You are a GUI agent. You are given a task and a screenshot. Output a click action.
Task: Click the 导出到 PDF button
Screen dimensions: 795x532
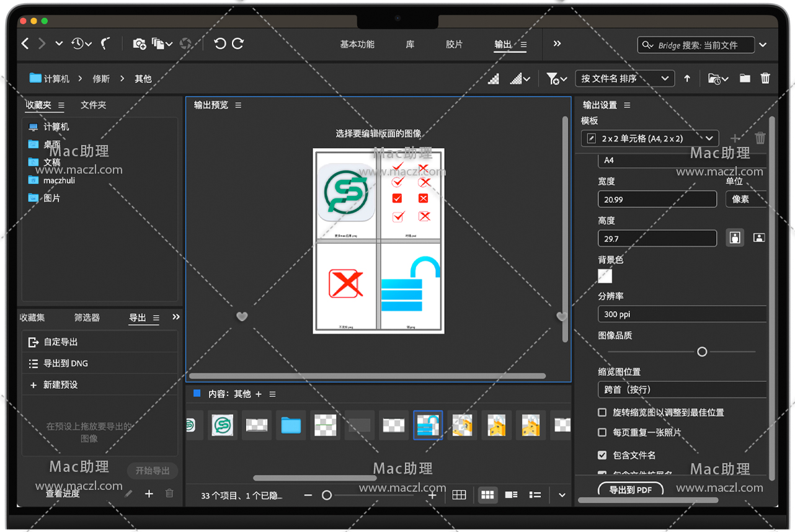pyautogui.click(x=630, y=490)
